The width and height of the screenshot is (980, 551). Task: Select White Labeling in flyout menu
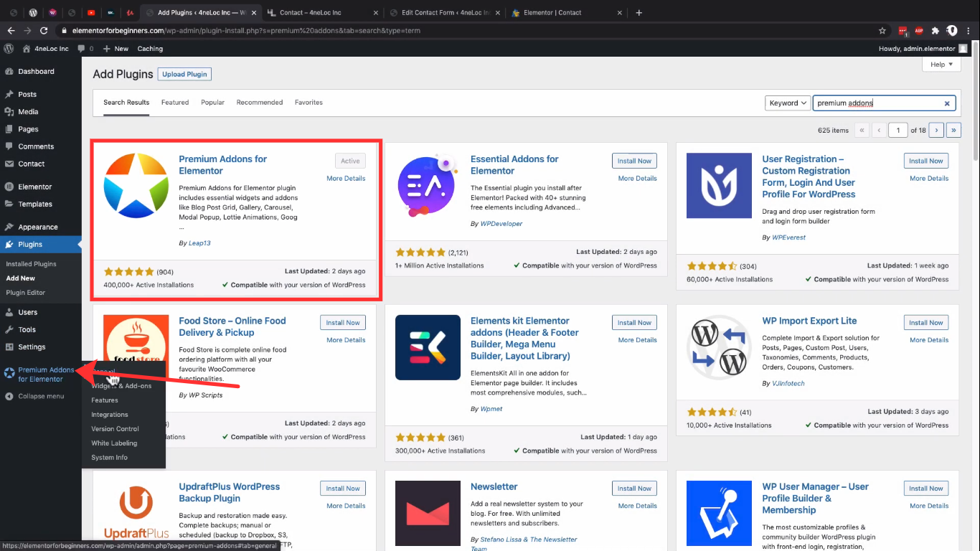114,443
